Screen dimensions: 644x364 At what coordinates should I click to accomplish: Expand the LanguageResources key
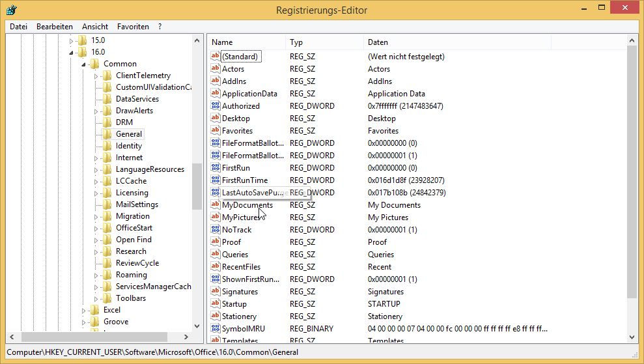(96, 170)
